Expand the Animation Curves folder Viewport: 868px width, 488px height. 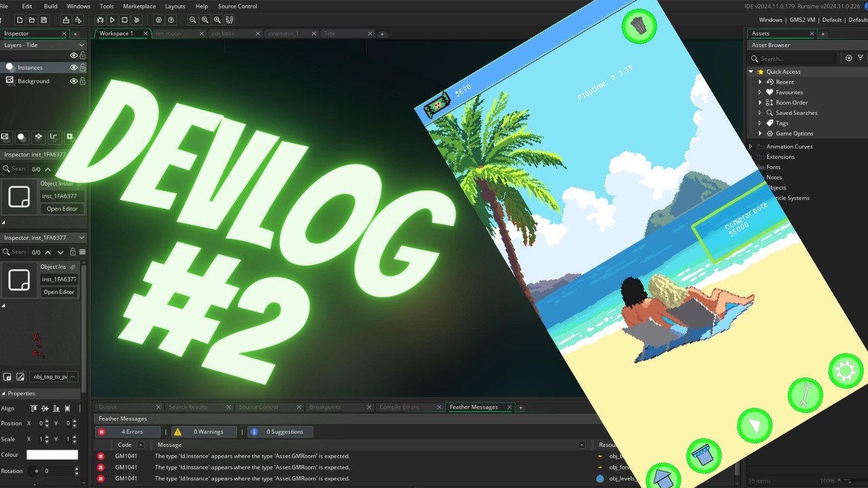pos(751,146)
